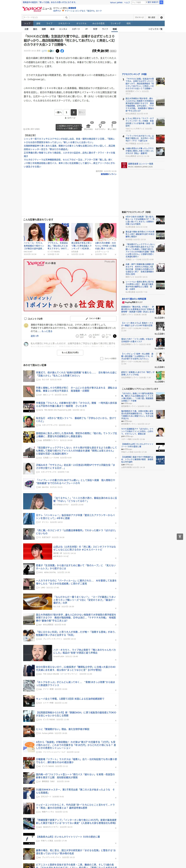React with the 学びがある graduation cap
Viewport: 186px width, 868px height.
pyautogui.click(x=89, y=126)
